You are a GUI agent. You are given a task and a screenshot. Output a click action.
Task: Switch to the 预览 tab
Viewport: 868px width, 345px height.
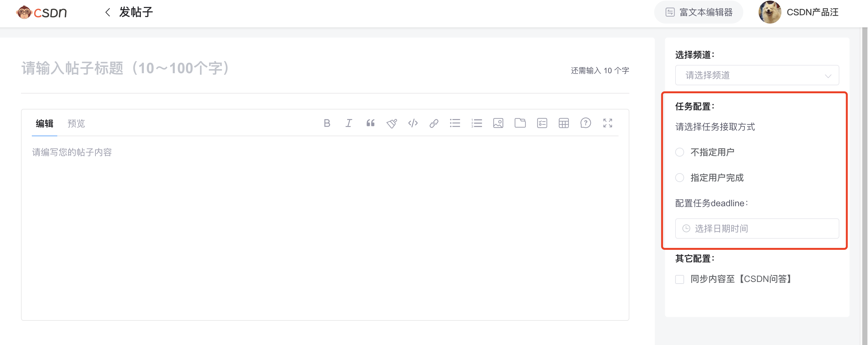76,124
